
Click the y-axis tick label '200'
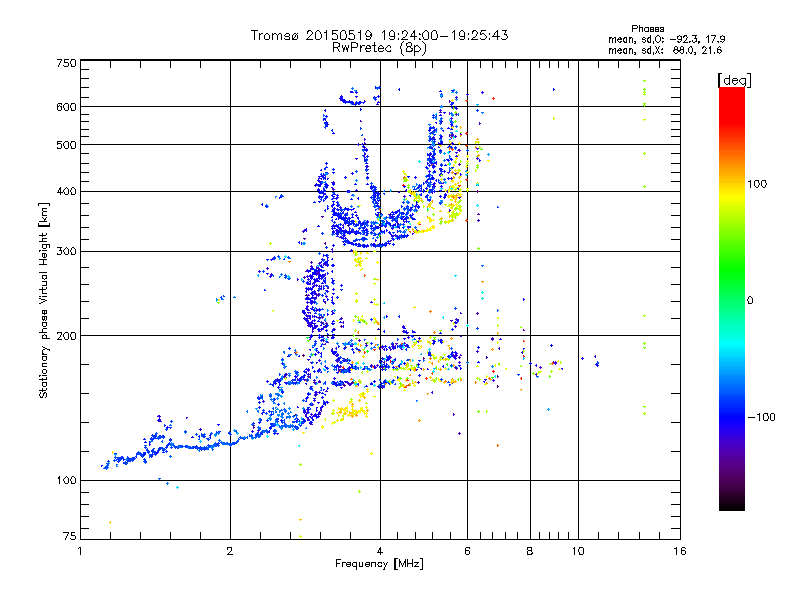66,336
